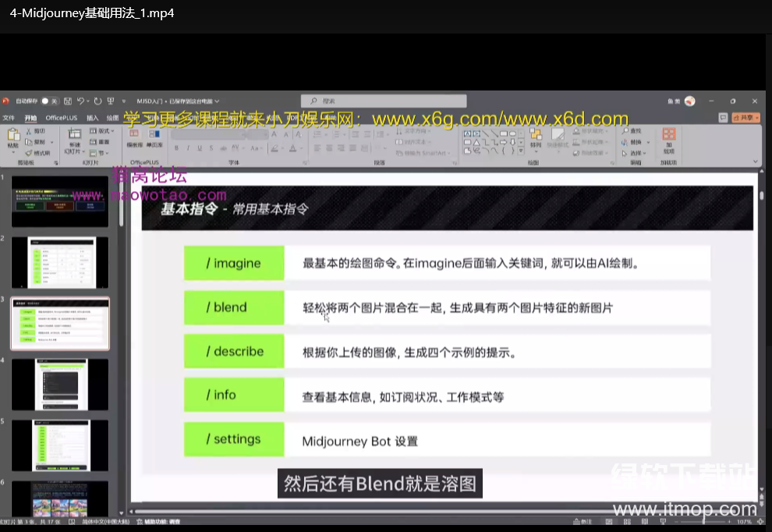Toggle Italic formatting
The image size is (772, 532).
188,148
